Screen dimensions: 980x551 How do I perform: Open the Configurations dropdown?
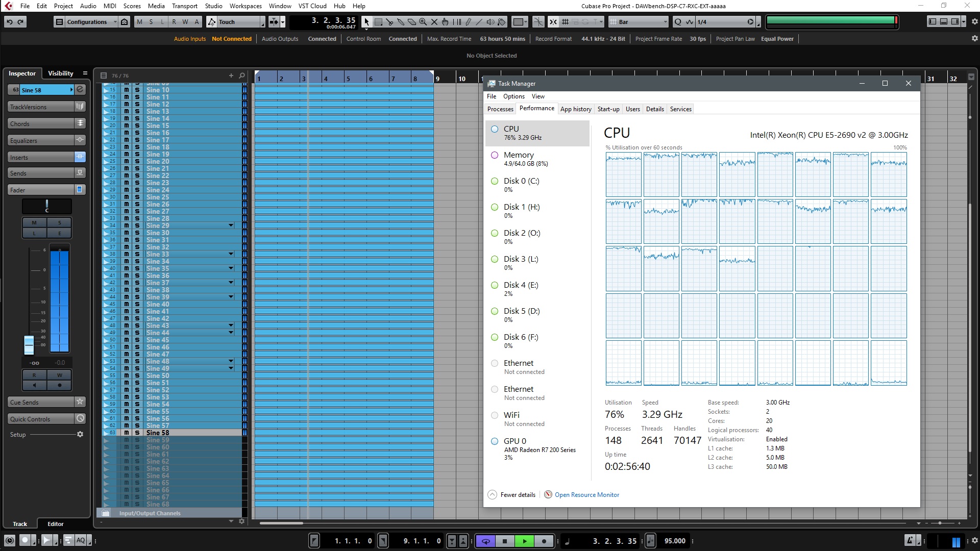87,22
